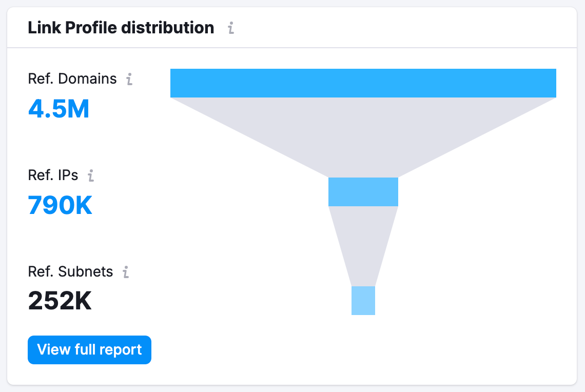Click the info icon next to Ref. IPs

[x=92, y=175]
